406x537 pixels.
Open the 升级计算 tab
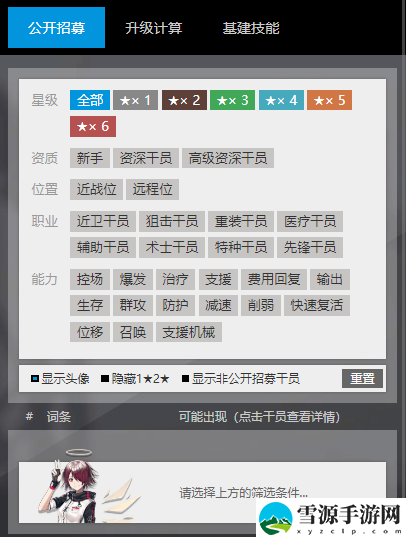[x=153, y=28]
